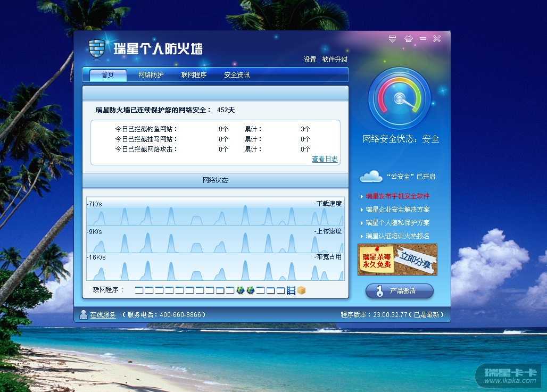Click the 立即分享 antivirus promo banner
Screen dimensions: 547x392
(397, 260)
